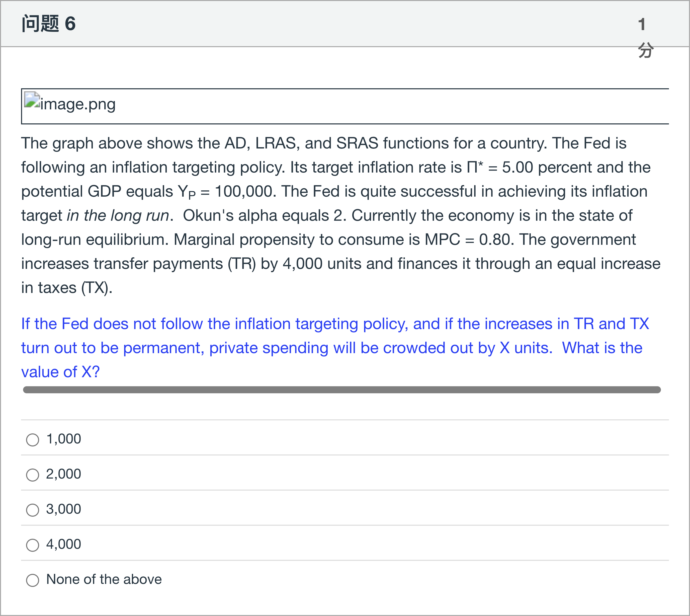Click the 'Okun's alpha equals 2' text
The width and height of the screenshot is (690, 616).
click(264, 216)
